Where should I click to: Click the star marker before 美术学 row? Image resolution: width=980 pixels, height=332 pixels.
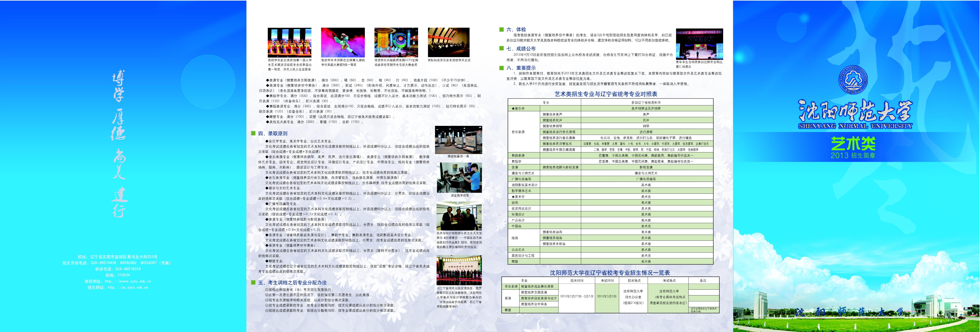pos(513,197)
